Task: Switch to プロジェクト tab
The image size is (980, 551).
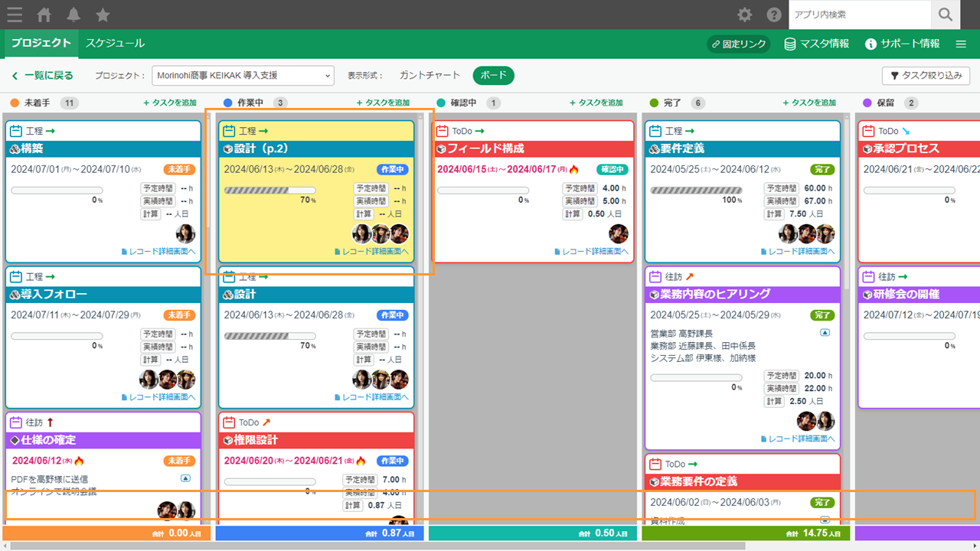Action: [41, 44]
